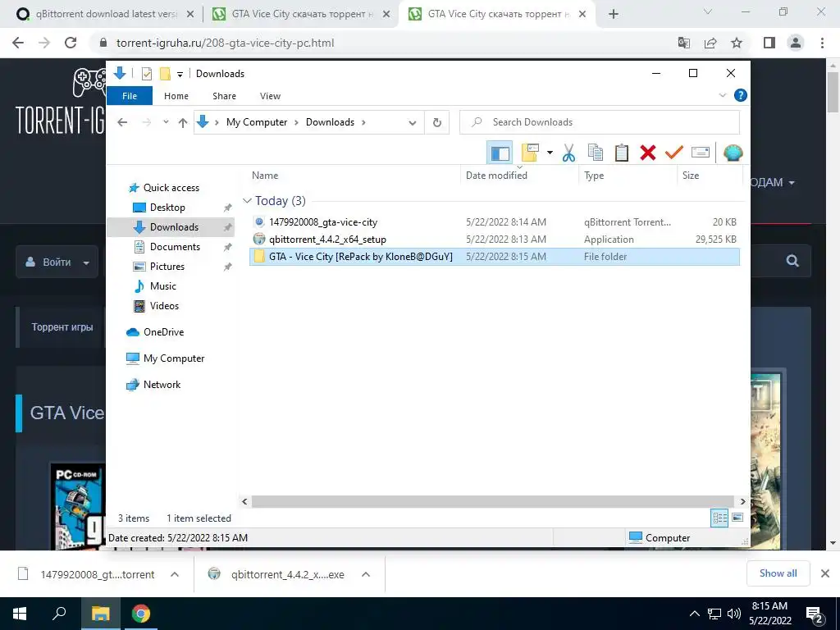The width and height of the screenshot is (840, 630).
Task: Unpin Desktop using its pin icon
Action: point(227,208)
